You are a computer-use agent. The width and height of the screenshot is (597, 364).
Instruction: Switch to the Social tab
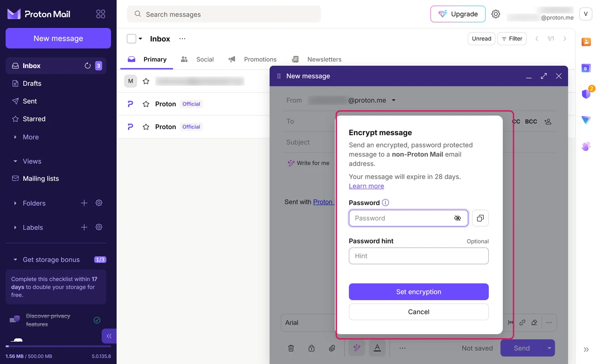click(x=197, y=59)
